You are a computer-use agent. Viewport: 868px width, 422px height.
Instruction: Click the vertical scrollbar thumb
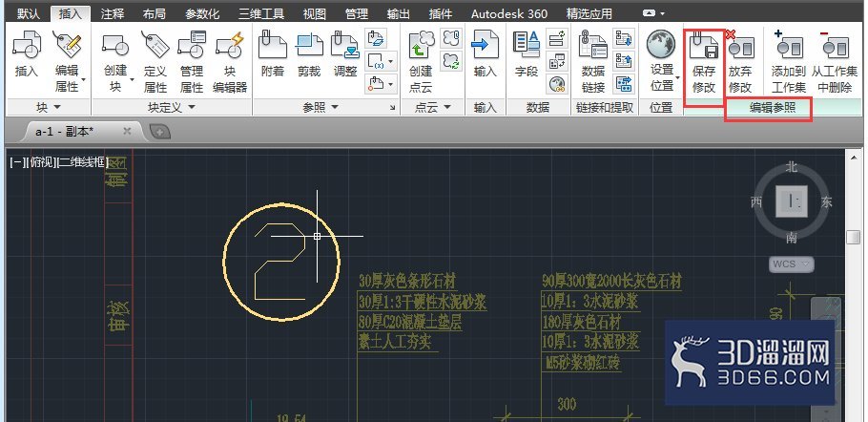coord(853,237)
